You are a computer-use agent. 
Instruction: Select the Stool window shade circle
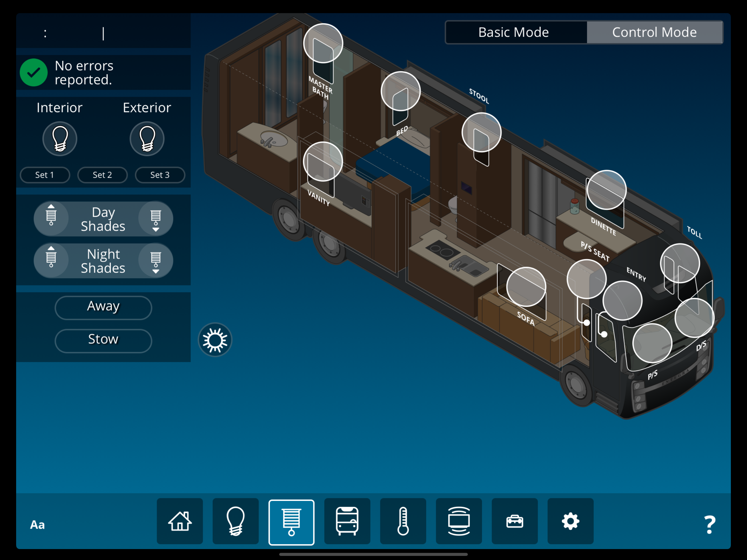click(481, 132)
